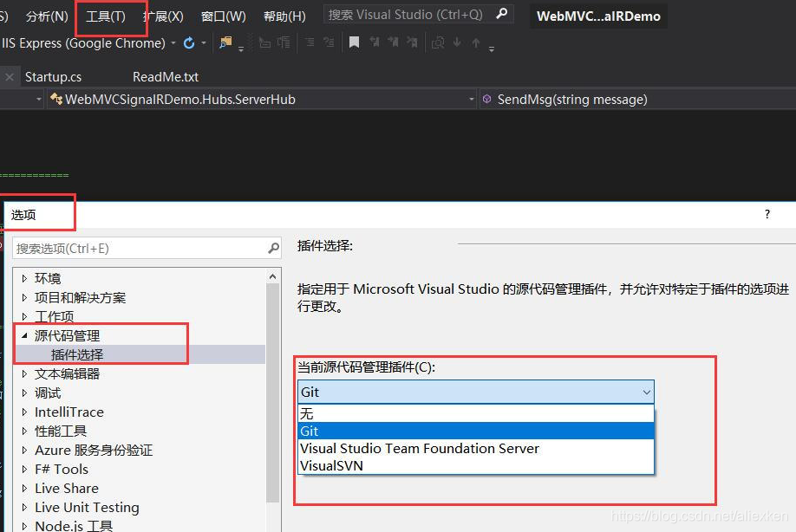The image size is (796, 532).
Task: Click the previous bookmark icon
Action: [374, 42]
